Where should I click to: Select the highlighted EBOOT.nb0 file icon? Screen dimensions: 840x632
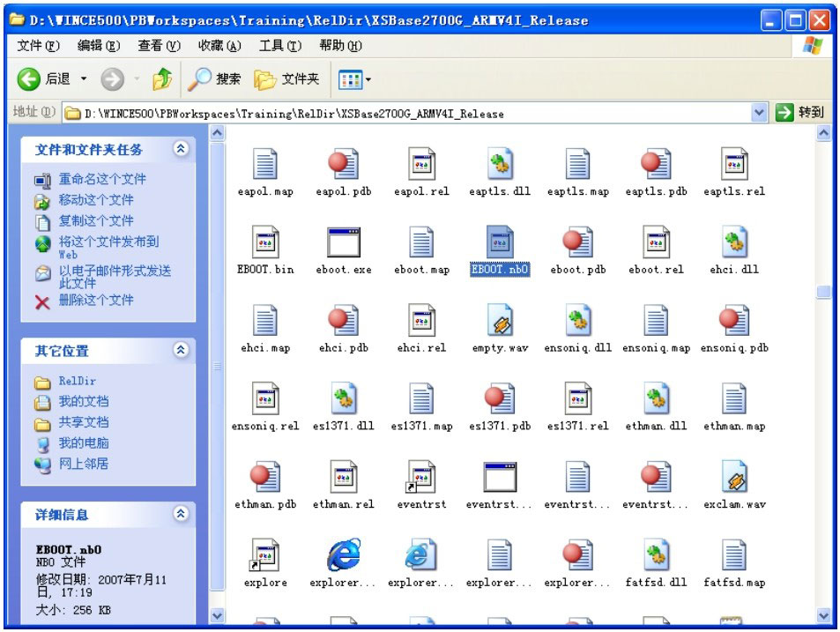(x=500, y=242)
